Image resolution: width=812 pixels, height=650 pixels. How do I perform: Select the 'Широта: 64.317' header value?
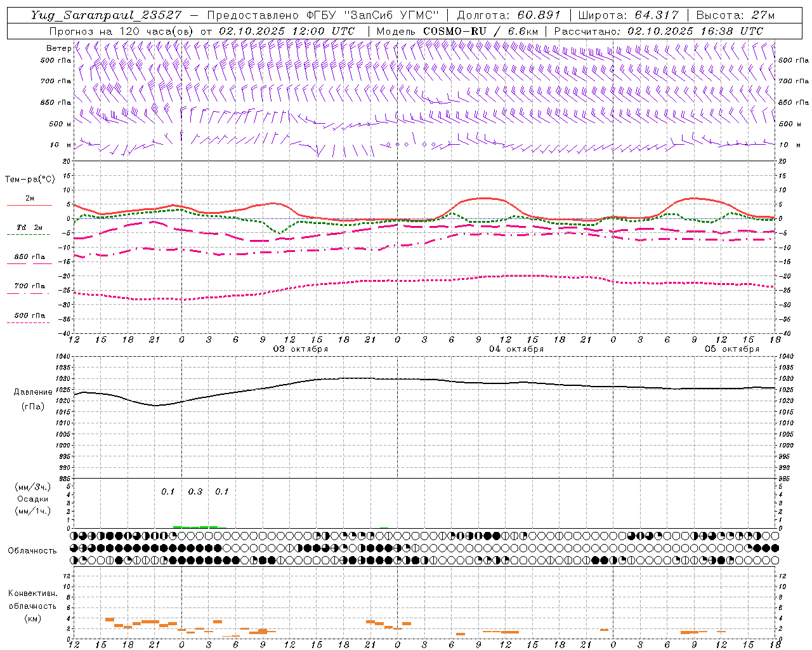629,15
